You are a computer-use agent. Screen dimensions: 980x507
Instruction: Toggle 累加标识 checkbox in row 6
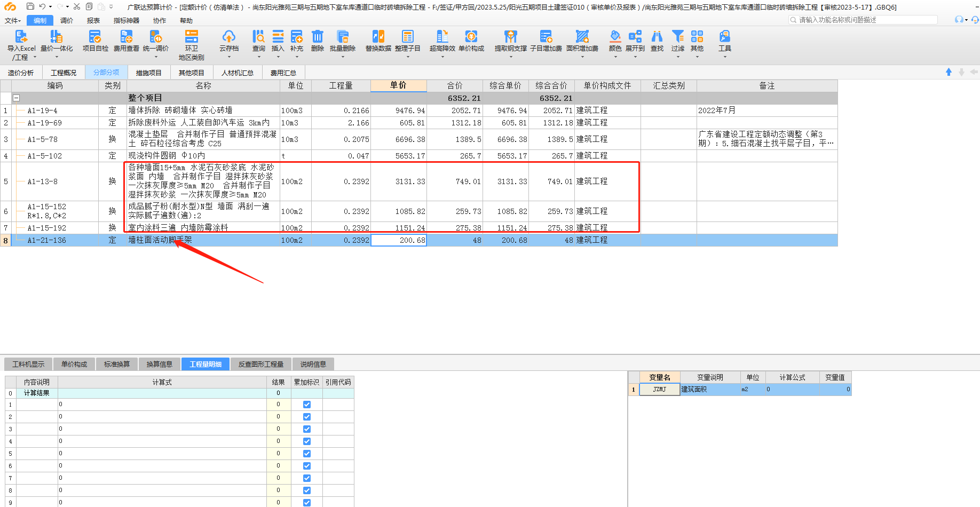pos(307,466)
